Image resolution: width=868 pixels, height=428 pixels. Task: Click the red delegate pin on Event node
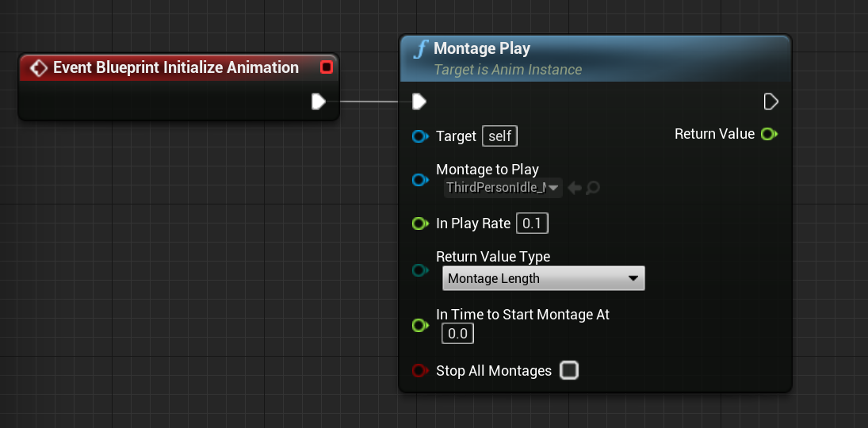(x=327, y=67)
